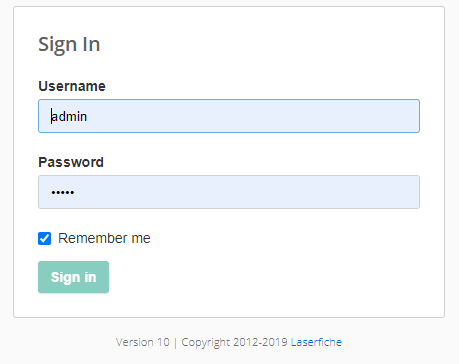Screen dimensions: 459x364
Task: Click the Password field label
Action: pos(71,162)
